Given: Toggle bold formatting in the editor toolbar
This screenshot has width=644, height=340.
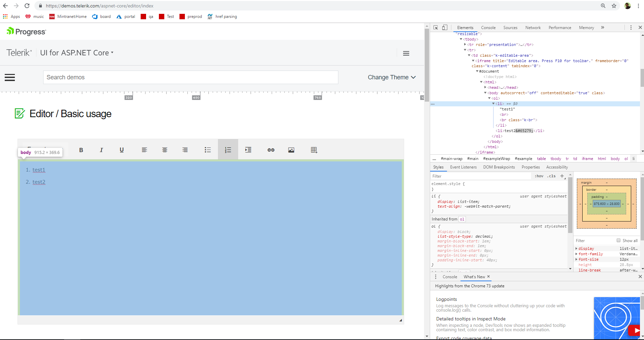Looking at the screenshot, I should 81,150.
